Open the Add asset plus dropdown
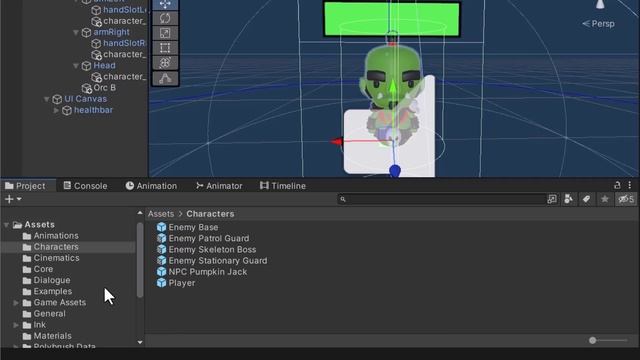The image size is (640, 360). [13, 199]
